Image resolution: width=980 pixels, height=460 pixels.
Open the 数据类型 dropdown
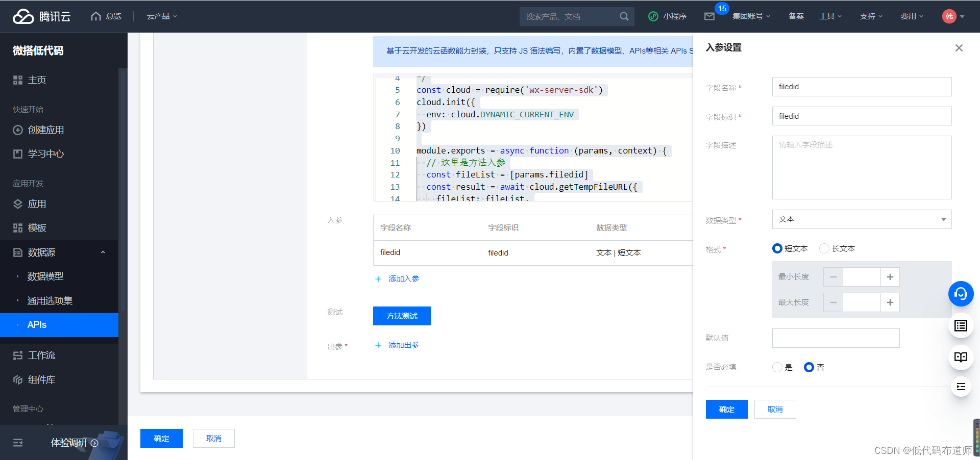pyautogui.click(x=862, y=219)
